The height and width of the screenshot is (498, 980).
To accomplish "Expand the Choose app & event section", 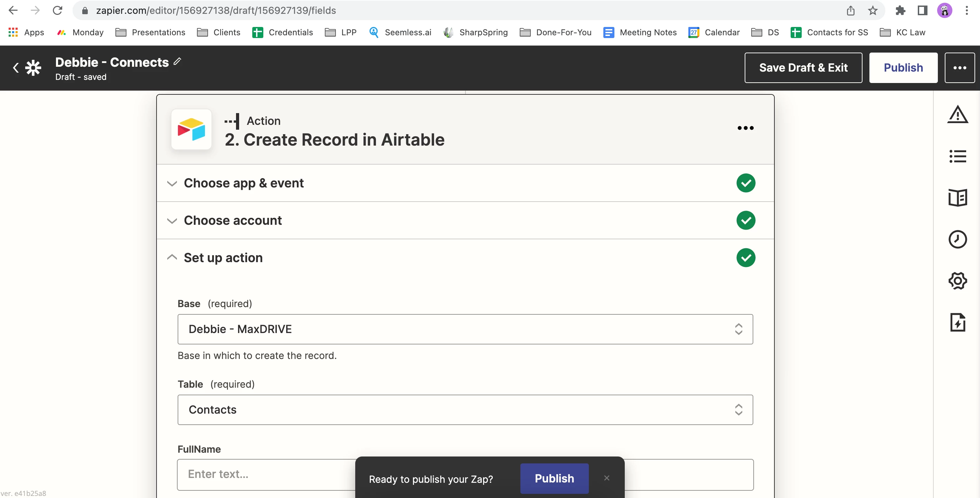I will (x=244, y=183).
